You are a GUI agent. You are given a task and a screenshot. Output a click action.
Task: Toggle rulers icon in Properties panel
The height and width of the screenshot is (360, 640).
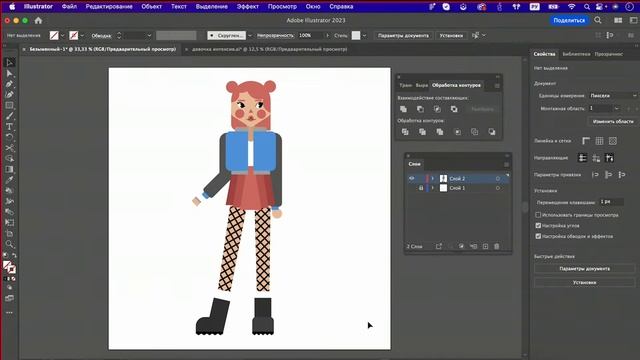[x=586, y=141]
